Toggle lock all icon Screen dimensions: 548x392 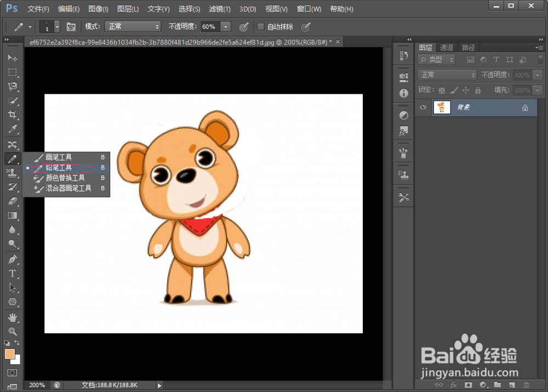tap(478, 90)
